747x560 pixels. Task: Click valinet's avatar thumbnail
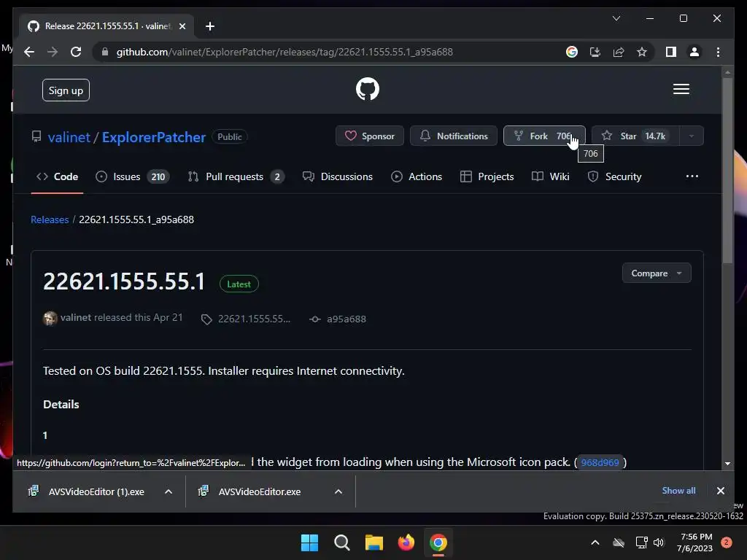click(x=50, y=318)
